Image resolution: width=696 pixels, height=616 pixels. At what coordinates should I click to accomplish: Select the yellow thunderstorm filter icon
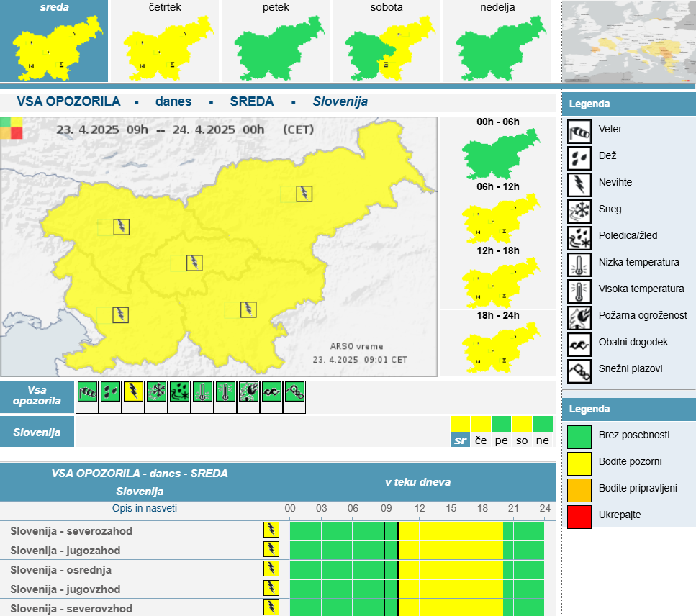(x=133, y=392)
